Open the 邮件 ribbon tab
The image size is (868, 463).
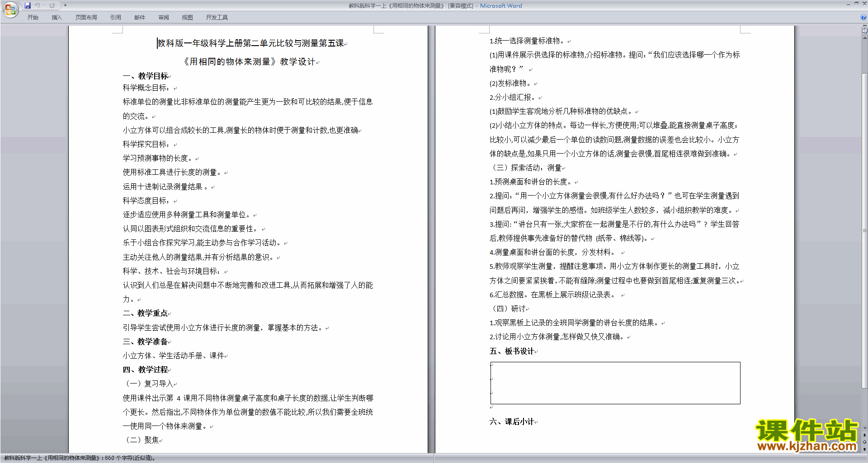click(140, 18)
